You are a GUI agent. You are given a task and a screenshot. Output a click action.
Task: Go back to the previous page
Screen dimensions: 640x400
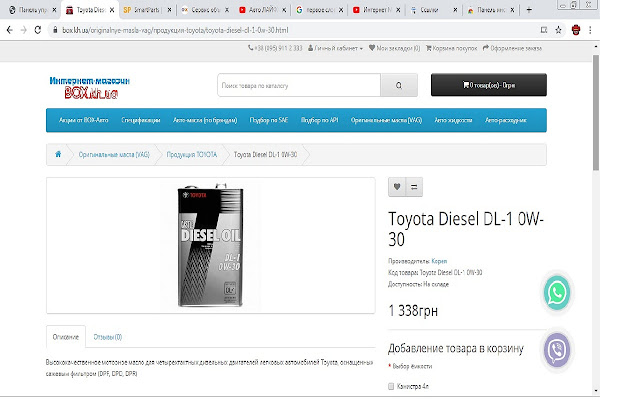10,30
